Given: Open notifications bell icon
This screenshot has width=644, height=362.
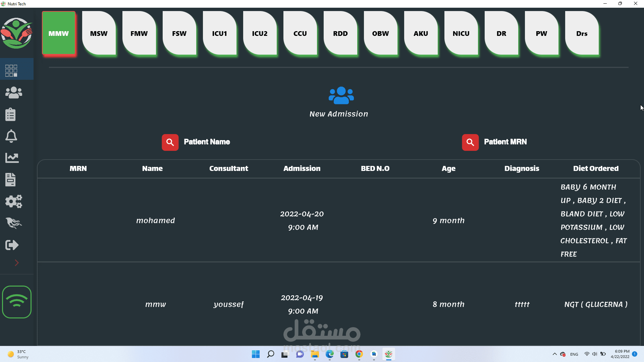Looking at the screenshot, I should [x=11, y=136].
